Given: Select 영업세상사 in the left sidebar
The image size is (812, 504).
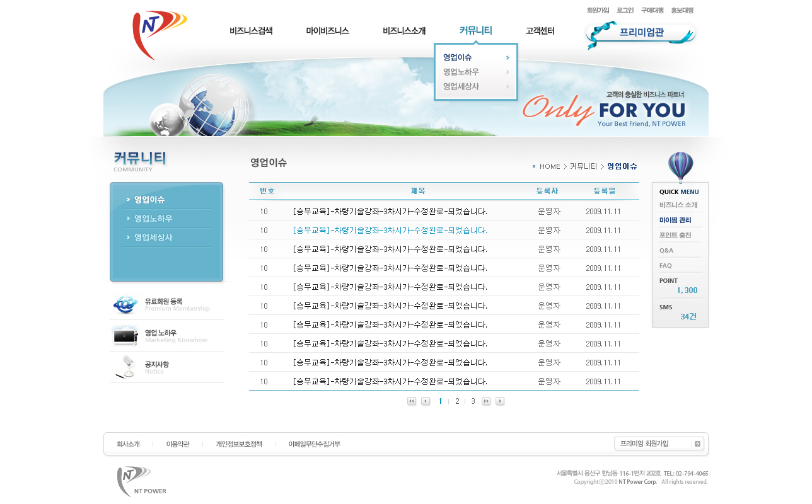Looking at the screenshot, I should [x=153, y=238].
